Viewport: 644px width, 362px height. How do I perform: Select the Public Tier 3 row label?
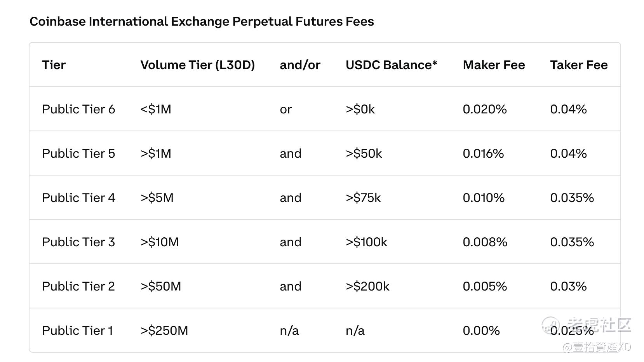(x=78, y=242)
